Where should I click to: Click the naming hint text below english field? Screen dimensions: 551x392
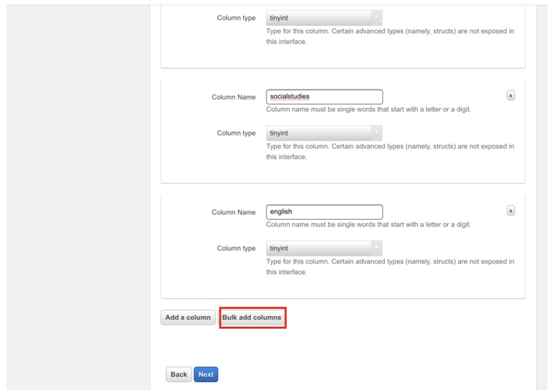click(368, 225)
